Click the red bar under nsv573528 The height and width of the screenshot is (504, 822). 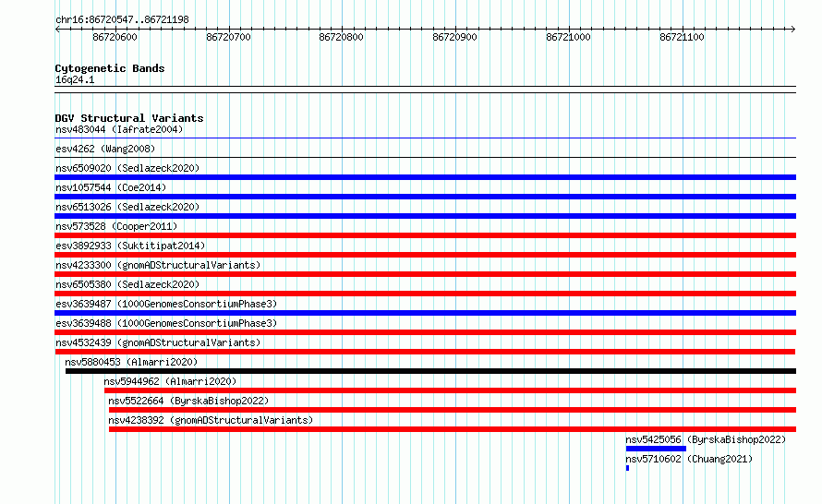pos(425,235)
